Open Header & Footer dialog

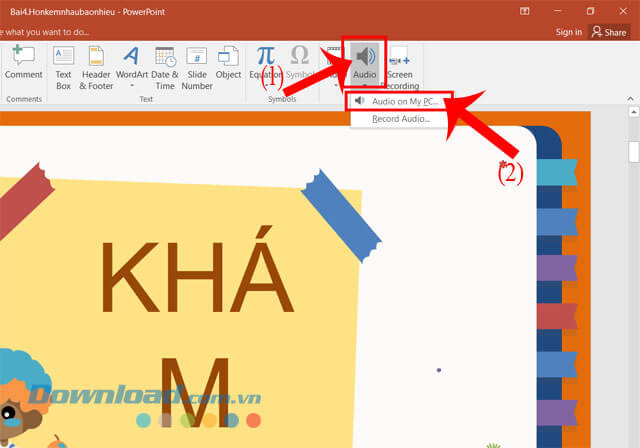(x=96, y=67)
